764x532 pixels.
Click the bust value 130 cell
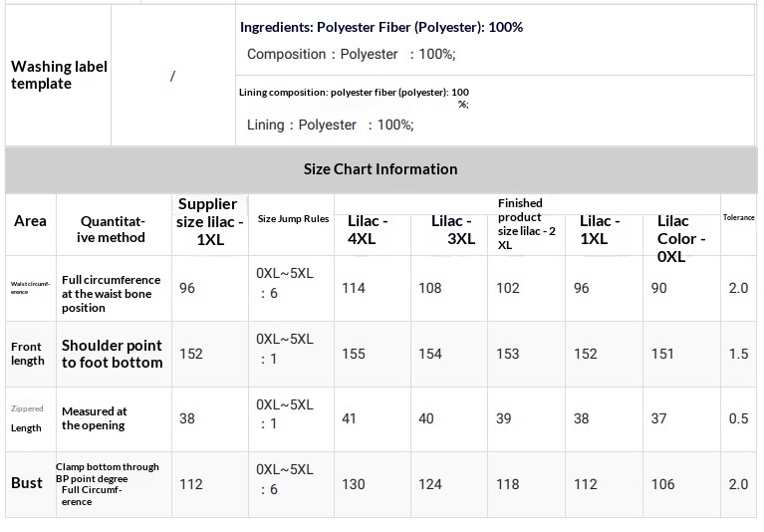click(x=354, y=484)
